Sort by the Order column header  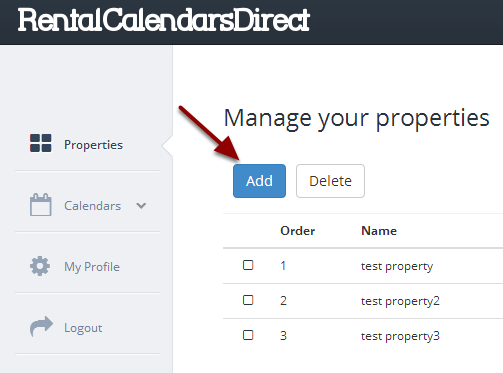(x=297, y=231)
